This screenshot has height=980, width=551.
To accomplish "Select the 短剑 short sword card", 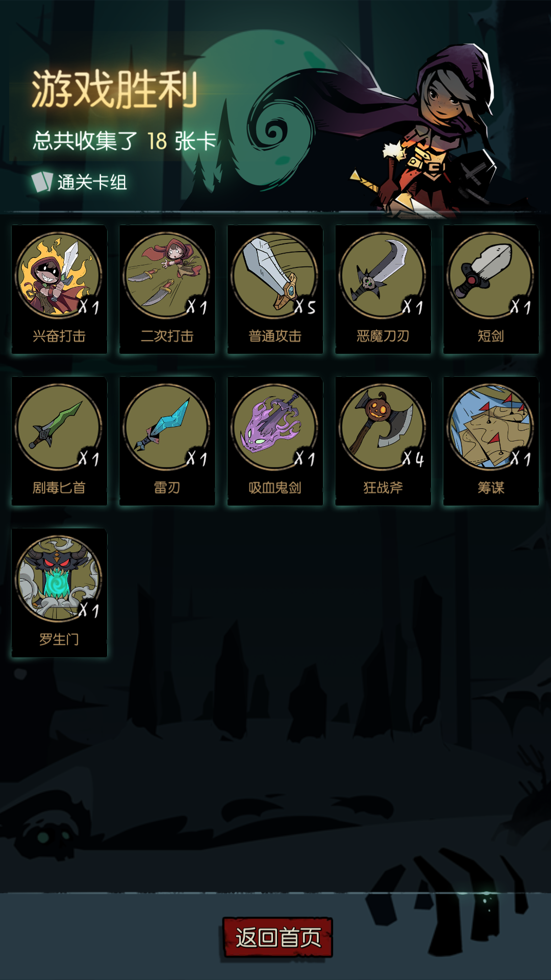I will [491, 289].
